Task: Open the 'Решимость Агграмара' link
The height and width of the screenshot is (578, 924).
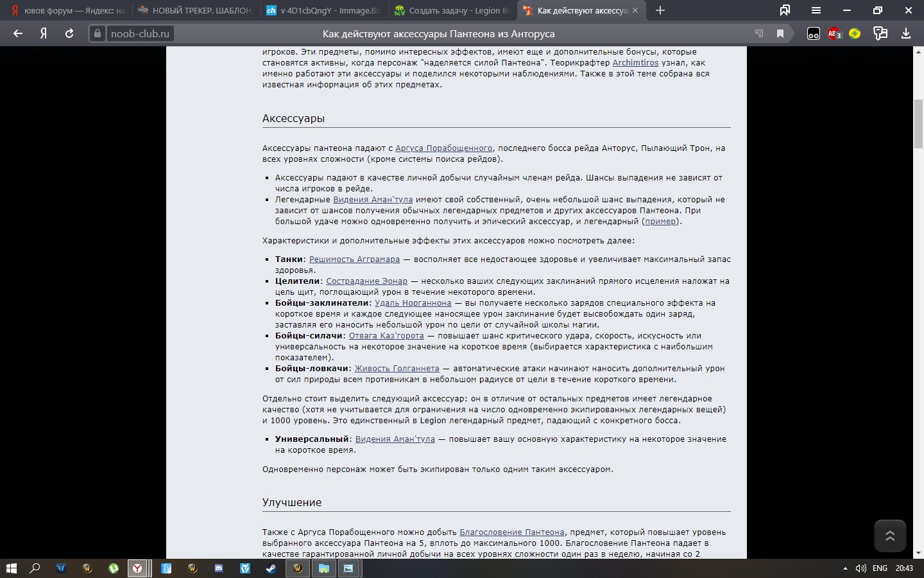Action: tap(354, 259)
